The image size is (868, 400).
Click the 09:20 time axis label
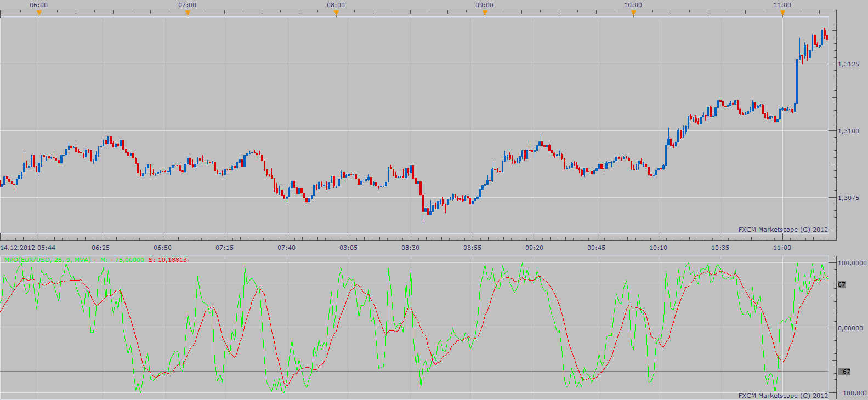coord(534,248)
